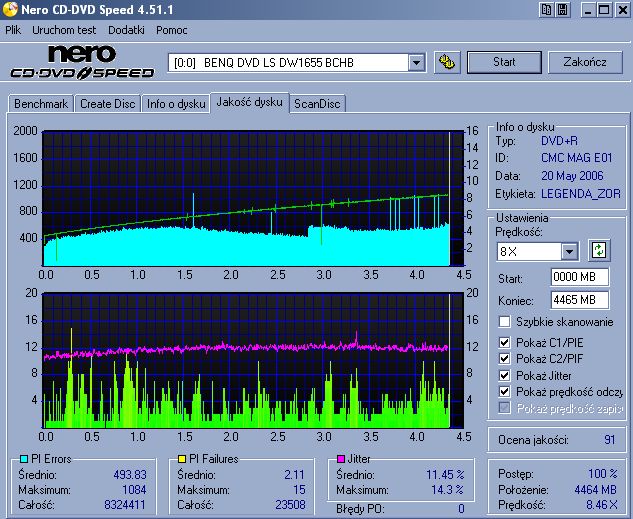633x519 pixels.
Task: Click the cyan PI Errors legend square
Action: click(24, 459)
